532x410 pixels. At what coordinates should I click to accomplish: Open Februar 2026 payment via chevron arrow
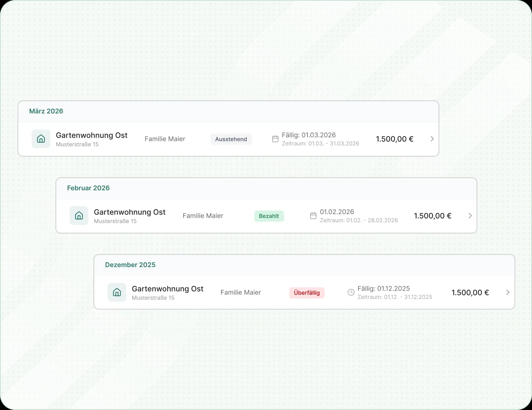470,216
